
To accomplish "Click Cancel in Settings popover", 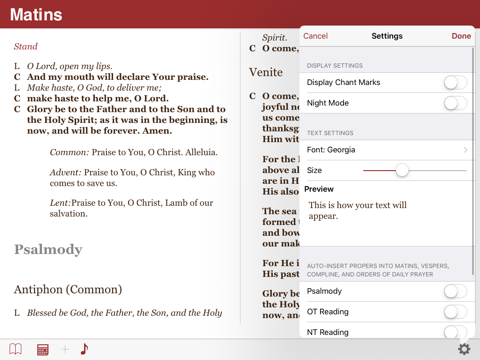I will 315,36.
